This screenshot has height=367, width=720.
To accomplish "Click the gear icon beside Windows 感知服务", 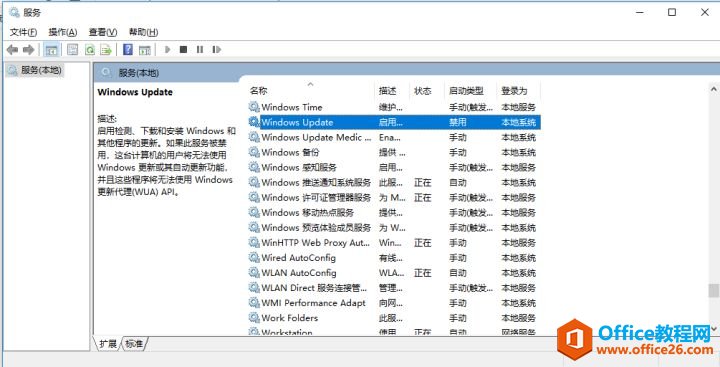I will click(254, 167).
